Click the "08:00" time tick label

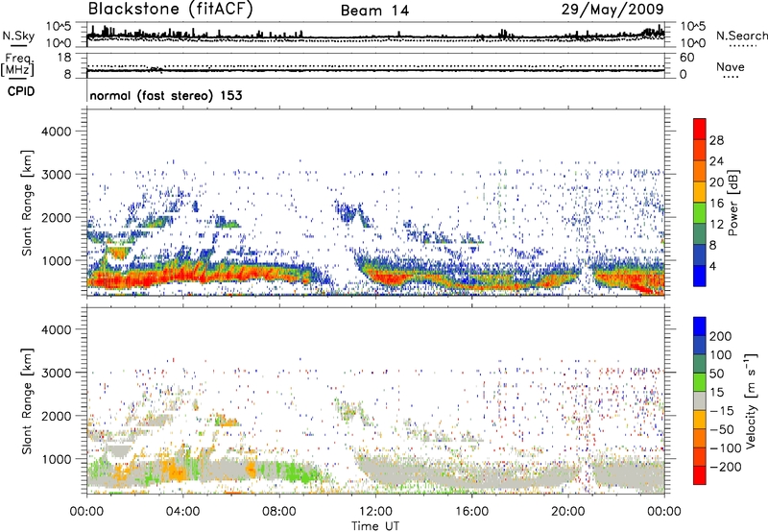(x=279, y=512)
